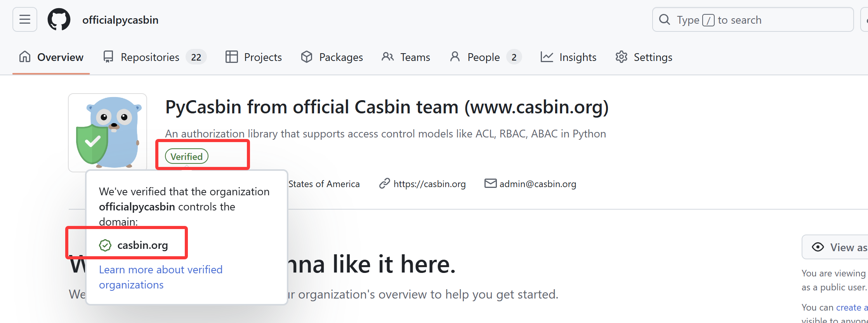Screen dimensions: 868x323
Task: Open the Packages tab
Action: 332,57
